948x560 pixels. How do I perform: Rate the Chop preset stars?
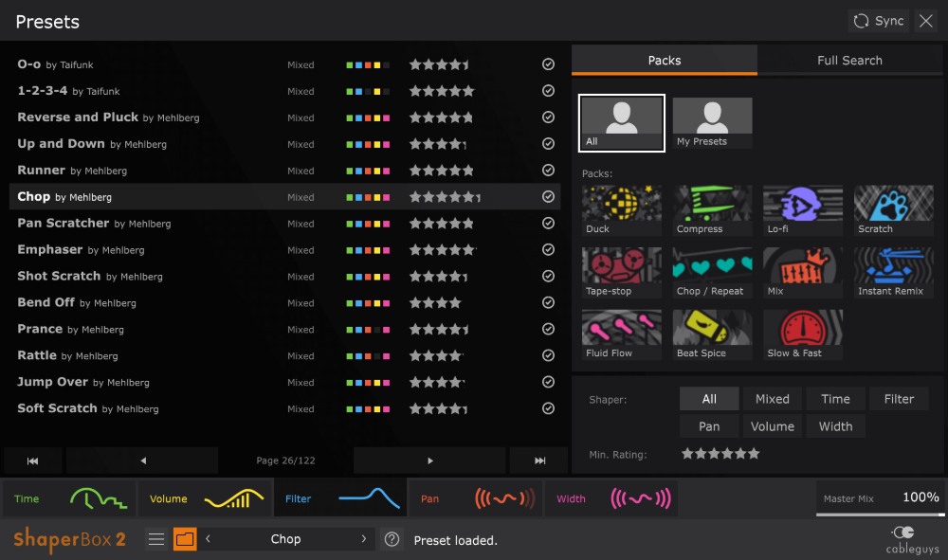[x=445, y=197]
